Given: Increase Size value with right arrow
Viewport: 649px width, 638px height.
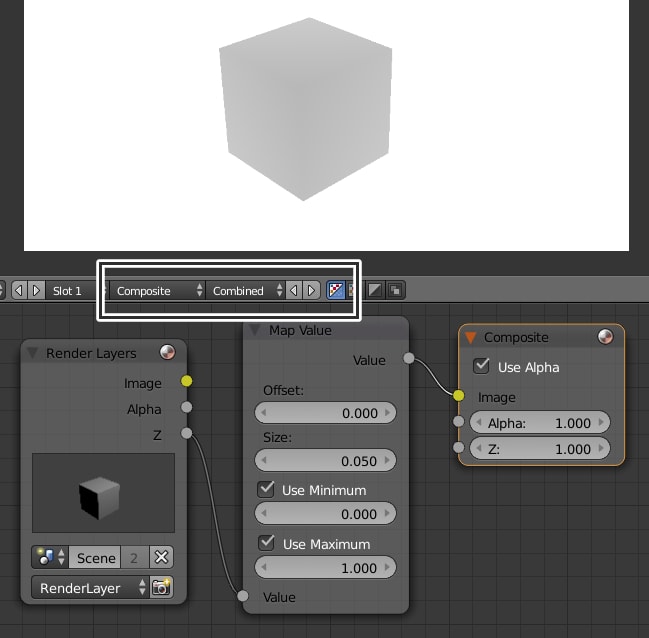Looking at the screenshot, I should coord(387,460).
